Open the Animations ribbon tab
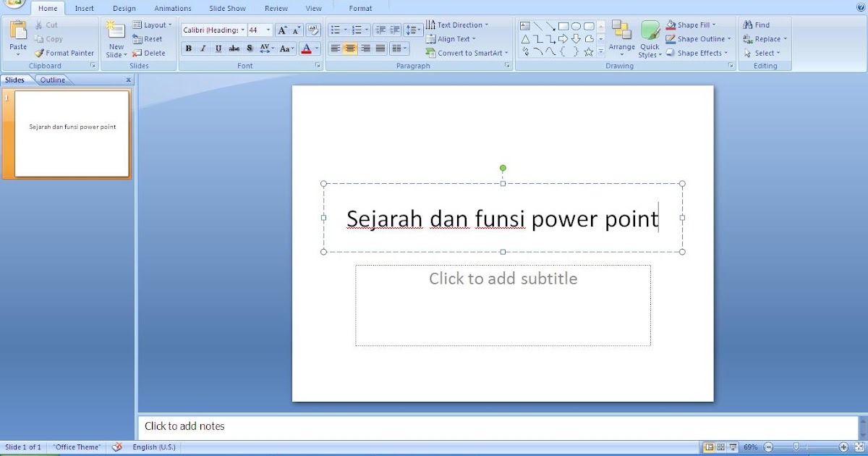The image size is (868, 456). pyautogui.click(x=173, y=9)
